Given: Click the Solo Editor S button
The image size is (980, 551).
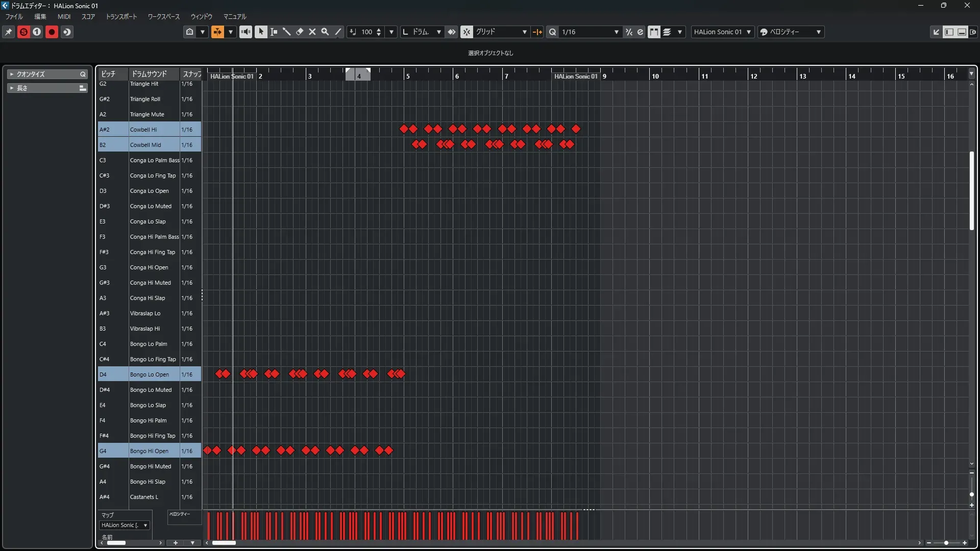Looking at the screenshot, I should tap(23, 32).
